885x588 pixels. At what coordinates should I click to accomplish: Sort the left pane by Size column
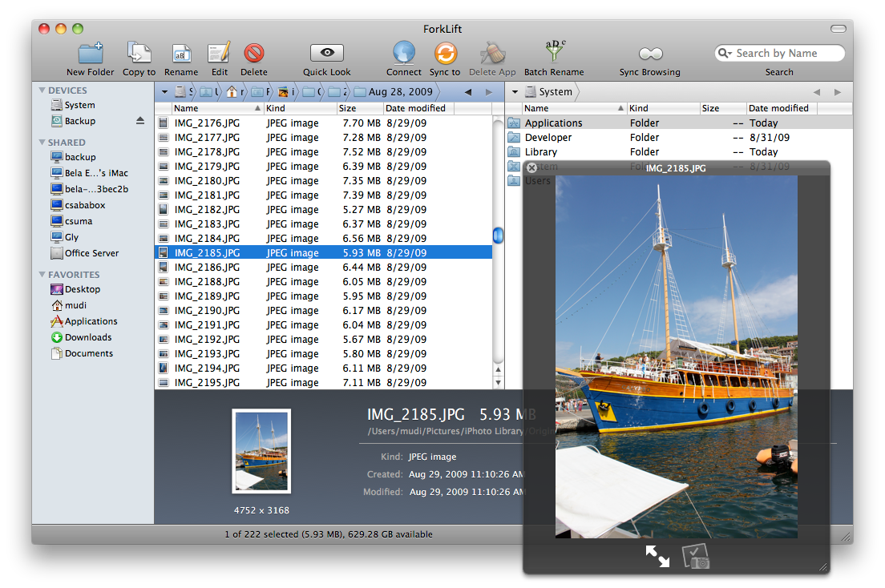(x=348, y=108)
